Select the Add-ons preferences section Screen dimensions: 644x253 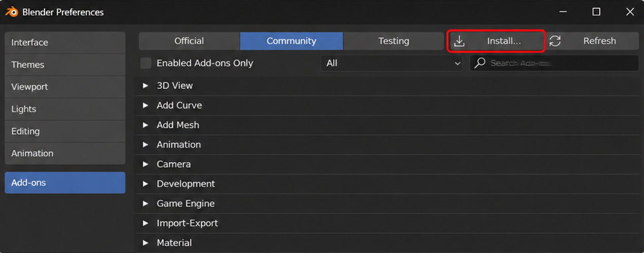click(65, 183)
